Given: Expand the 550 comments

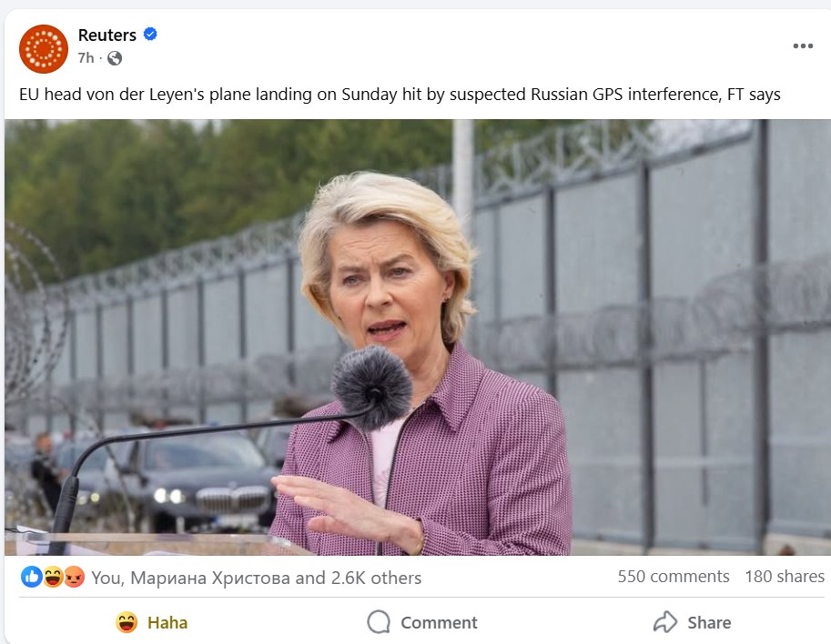Looking at the screenshot, I should click(673, 577).
